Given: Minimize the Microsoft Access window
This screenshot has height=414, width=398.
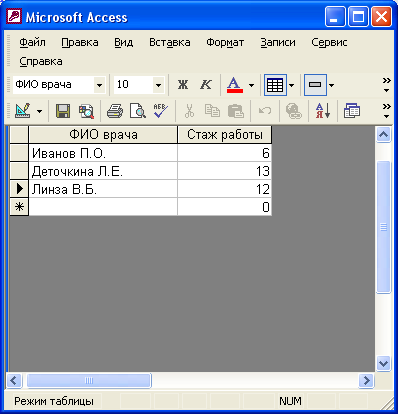Looking at the screenshot, I should [x=335, y=17].
